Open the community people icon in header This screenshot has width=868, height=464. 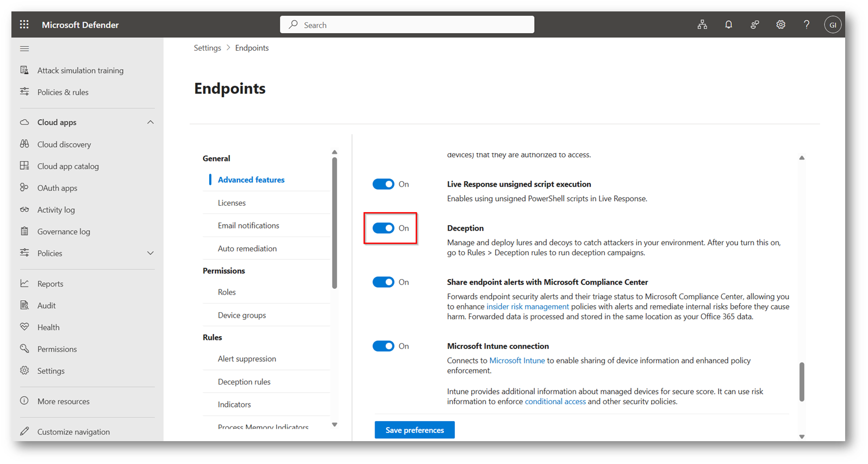pos(754,24)
